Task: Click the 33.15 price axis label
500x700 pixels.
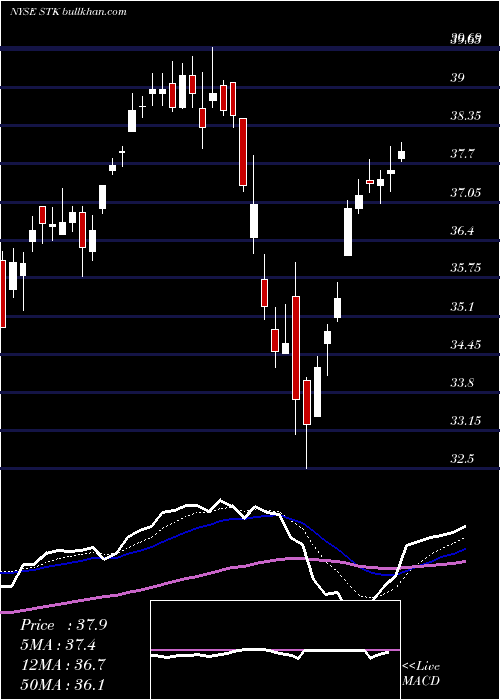Action: [465, 421]
